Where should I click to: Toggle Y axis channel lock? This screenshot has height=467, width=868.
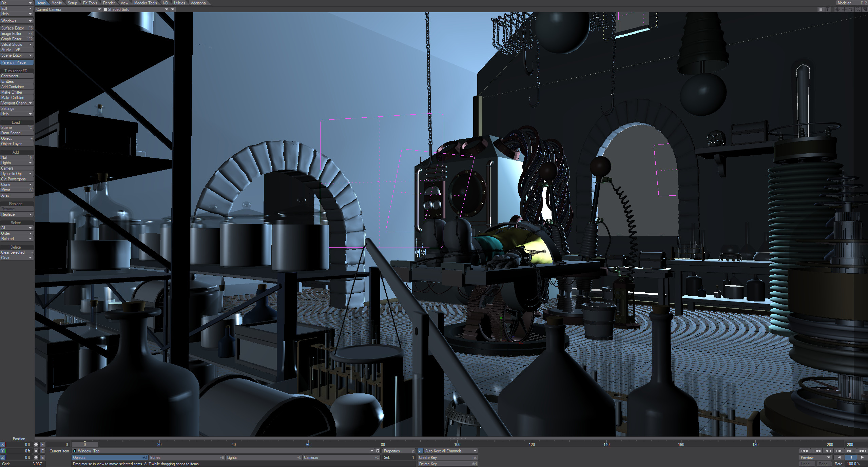click(3, 451)
